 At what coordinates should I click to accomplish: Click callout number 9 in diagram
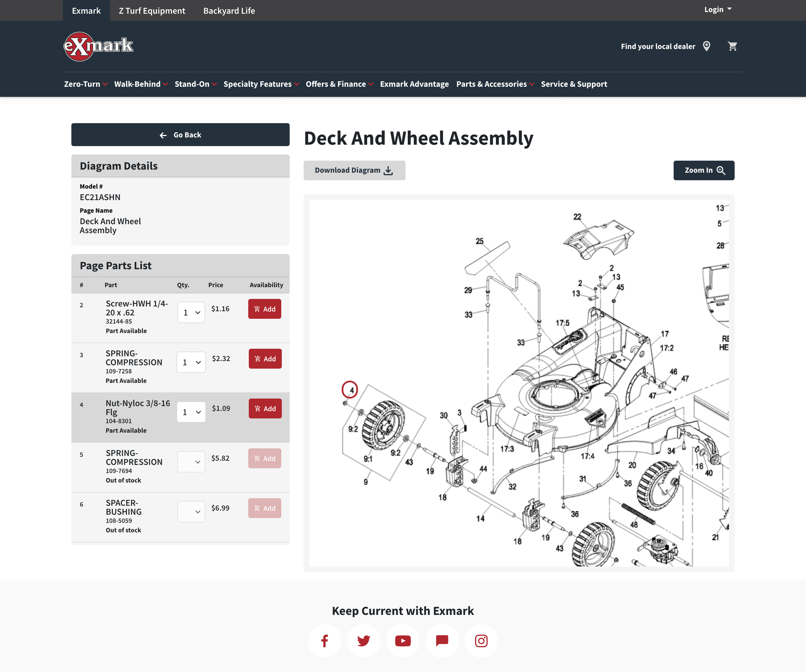click(366, 482)
